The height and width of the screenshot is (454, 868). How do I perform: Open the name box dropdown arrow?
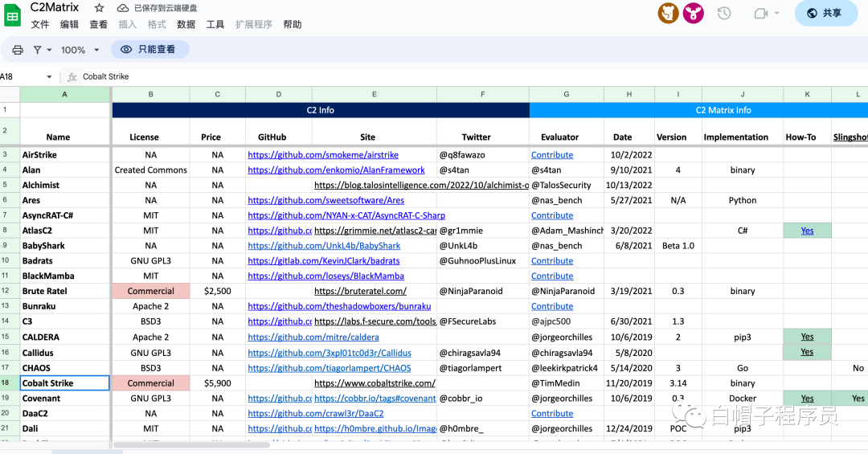click(49, 77)
